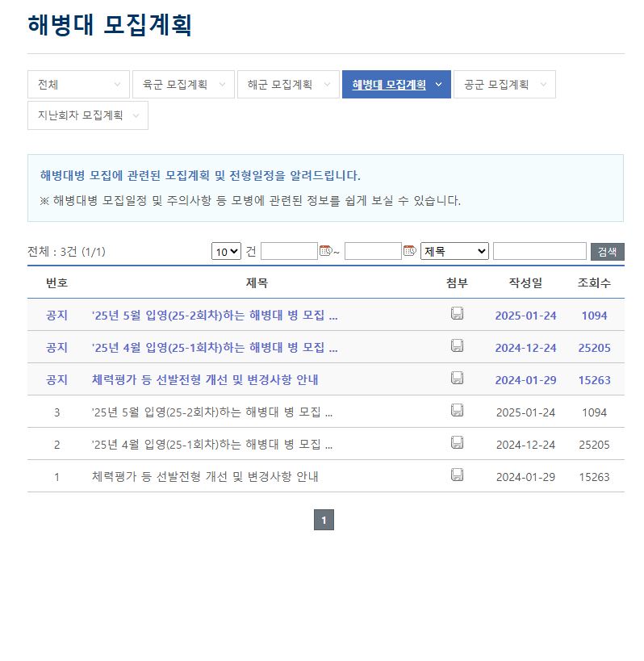
Task: Click the 번호 column header
Action: coord(57,282)
